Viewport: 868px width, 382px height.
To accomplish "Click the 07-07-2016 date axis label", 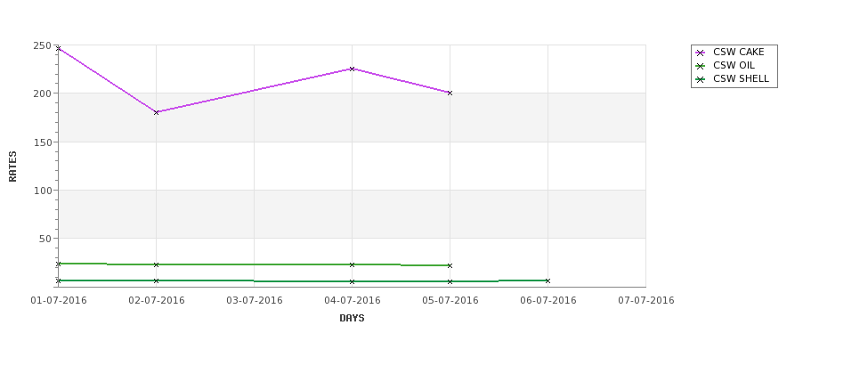I will tap(646, 301).
